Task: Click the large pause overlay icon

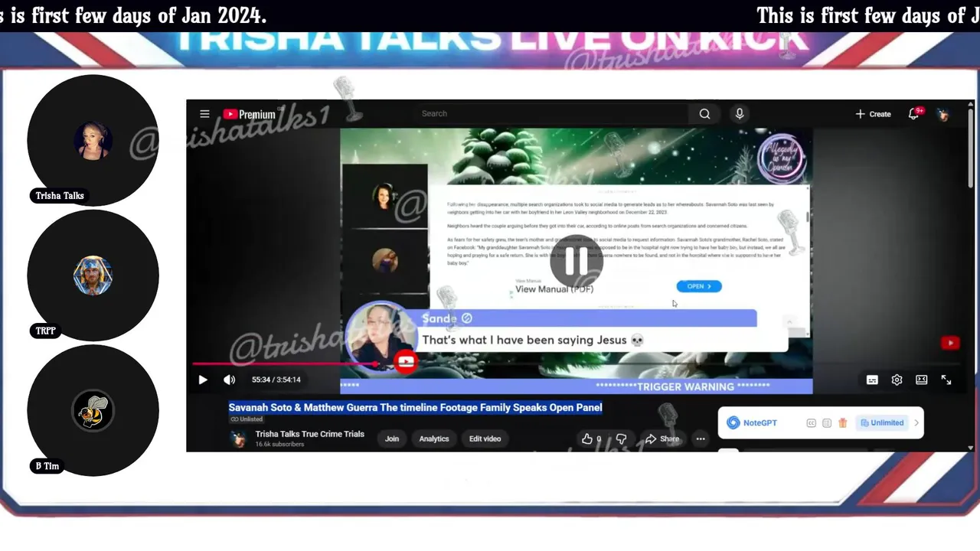Action: point(577,261)
